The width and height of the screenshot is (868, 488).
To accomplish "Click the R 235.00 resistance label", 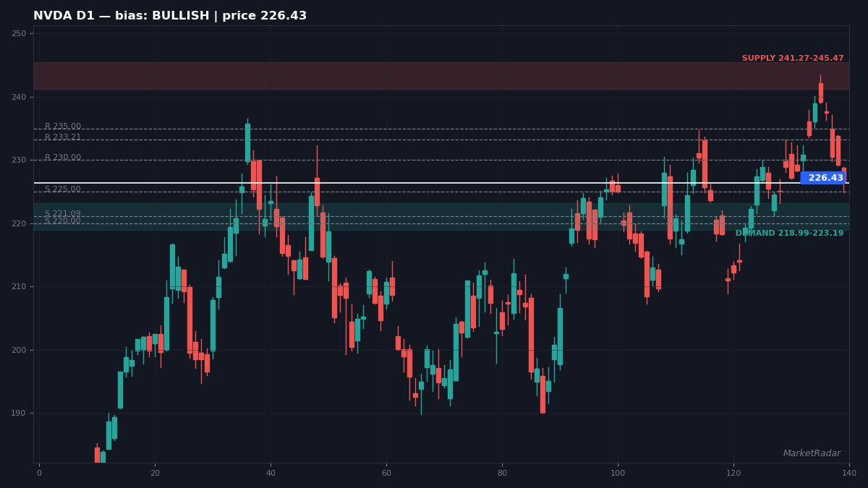I will 63,127.
